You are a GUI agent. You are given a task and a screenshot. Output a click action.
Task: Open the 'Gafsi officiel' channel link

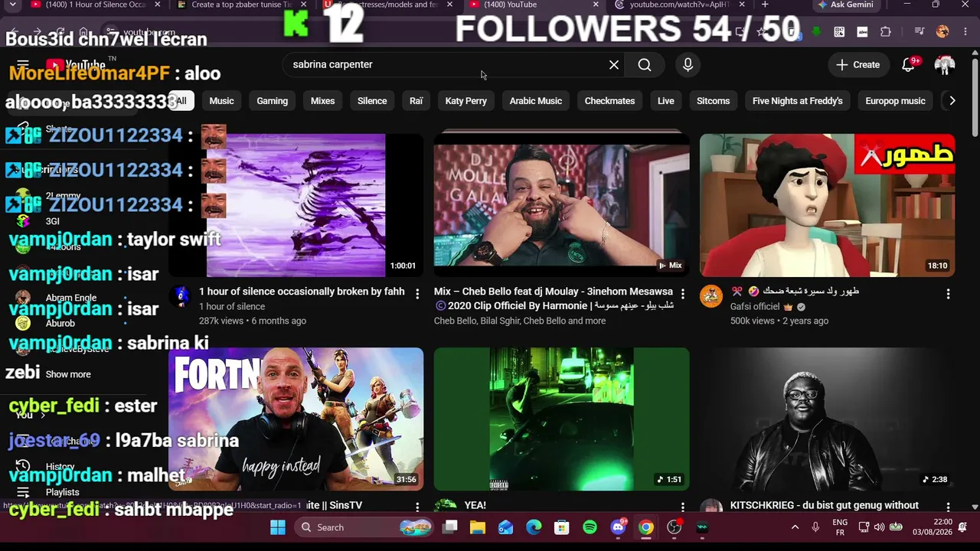[755, 307]
